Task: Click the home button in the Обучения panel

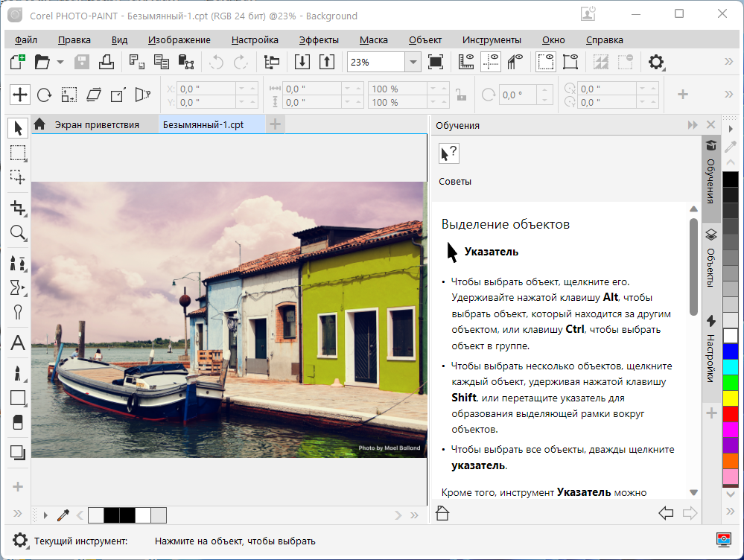Action: pyautogui.click(x=442, y=513)
